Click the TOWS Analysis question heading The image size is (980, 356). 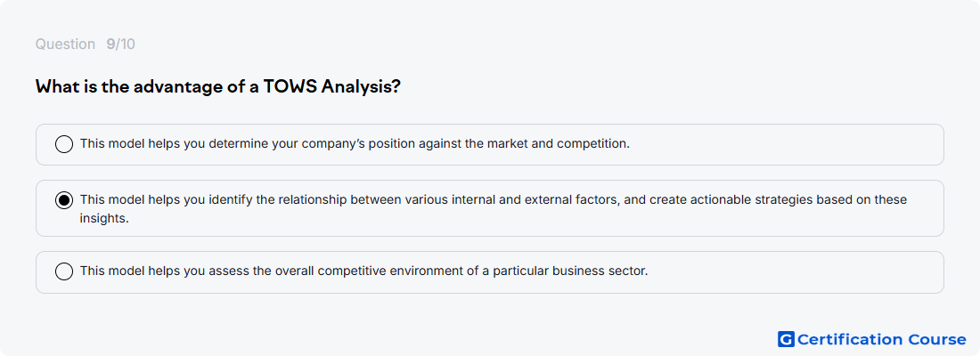click(217, 86)
